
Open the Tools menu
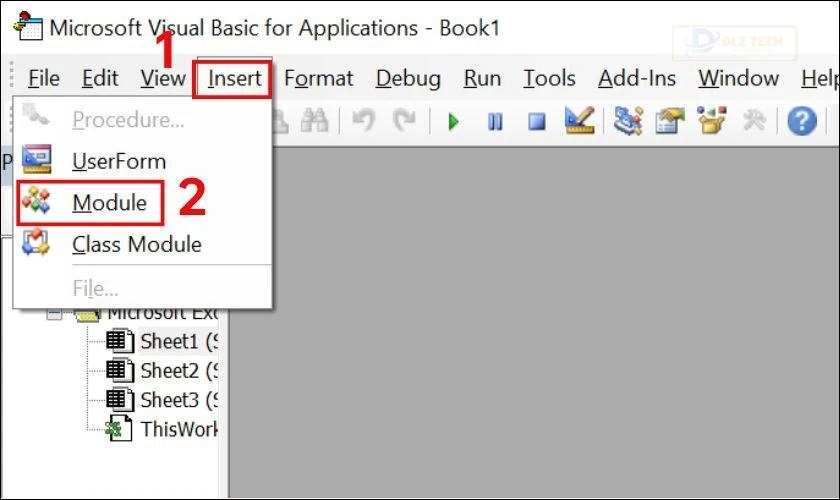(x=549, y=79)
